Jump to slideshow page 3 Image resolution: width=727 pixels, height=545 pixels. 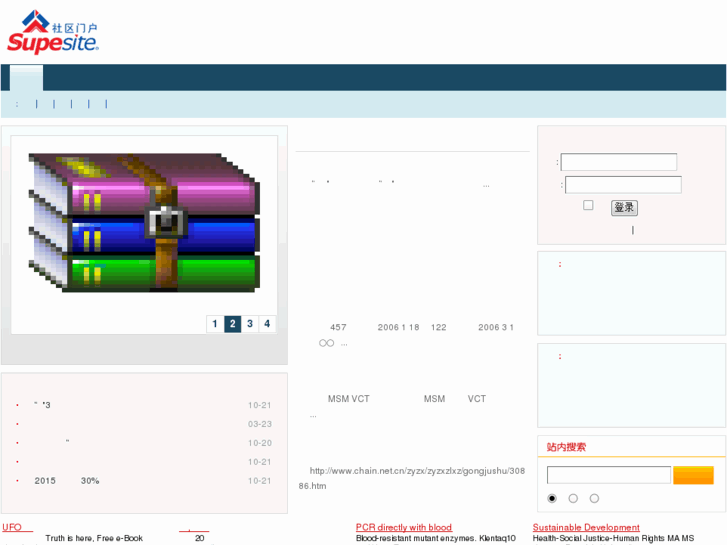coord(250,324)
